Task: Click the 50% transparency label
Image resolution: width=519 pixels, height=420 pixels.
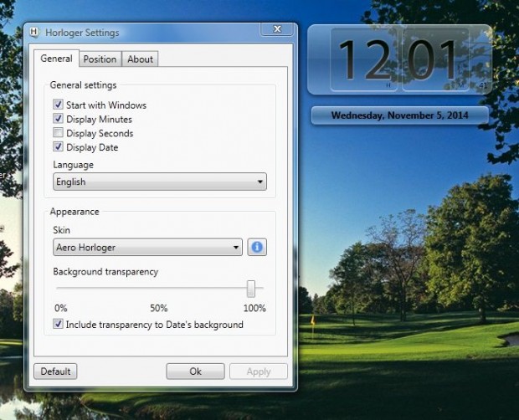Action: pos(159,308)
